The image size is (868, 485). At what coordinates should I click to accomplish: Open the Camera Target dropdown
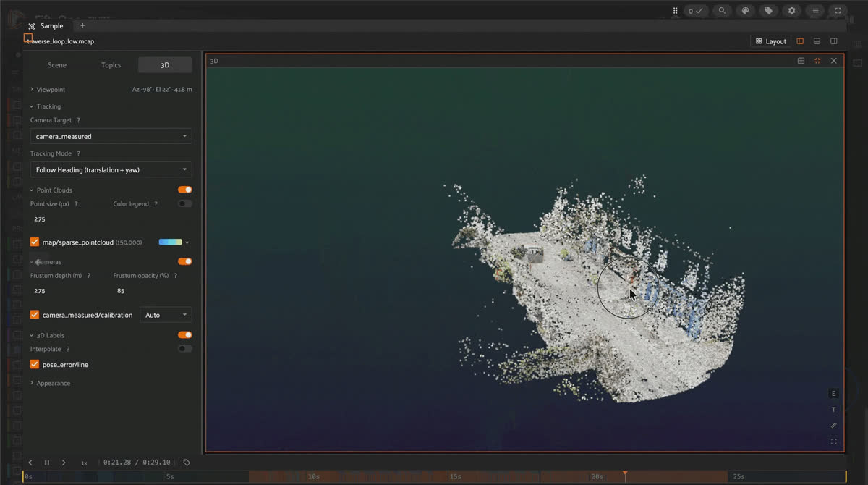(111, 136)
